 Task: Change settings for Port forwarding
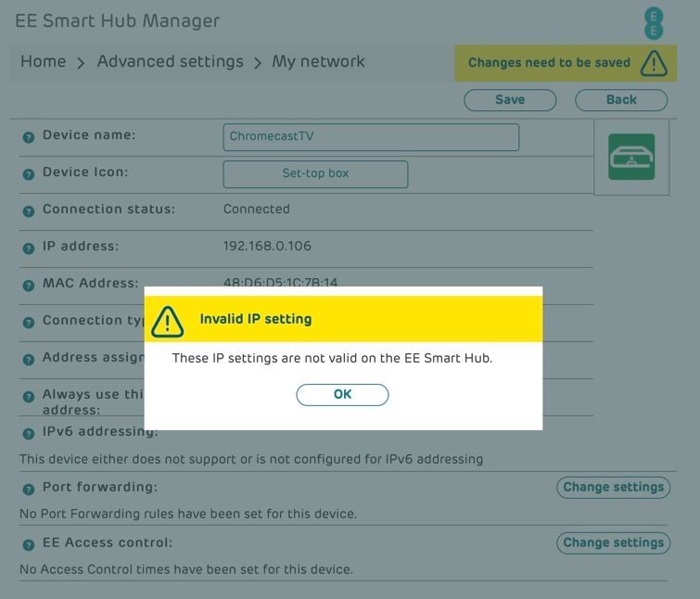[x=613, y=487]
